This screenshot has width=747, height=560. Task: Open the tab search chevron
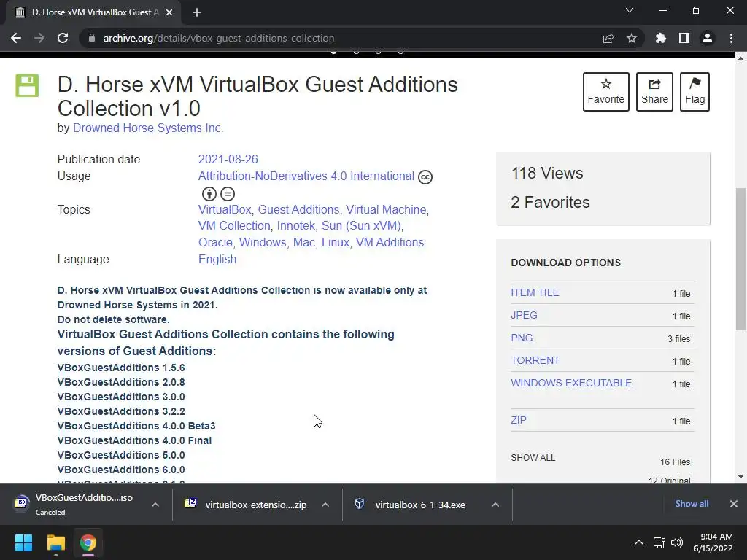pos(630,10)
